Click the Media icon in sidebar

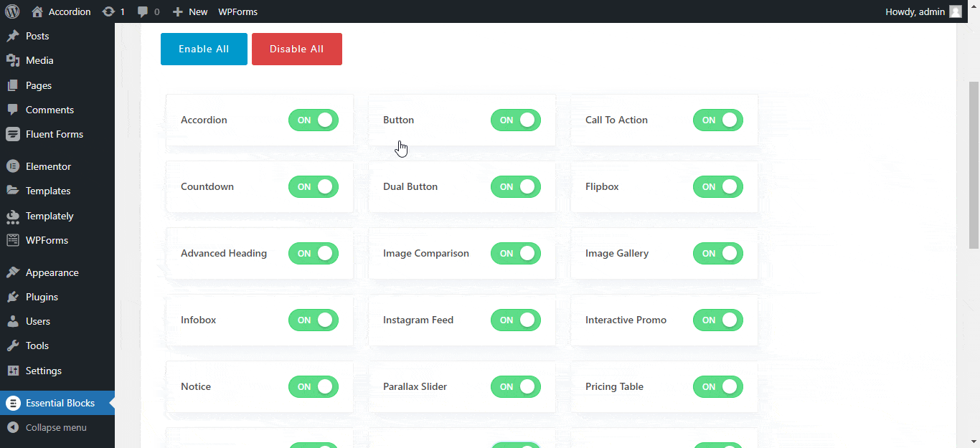pos(13,60)
